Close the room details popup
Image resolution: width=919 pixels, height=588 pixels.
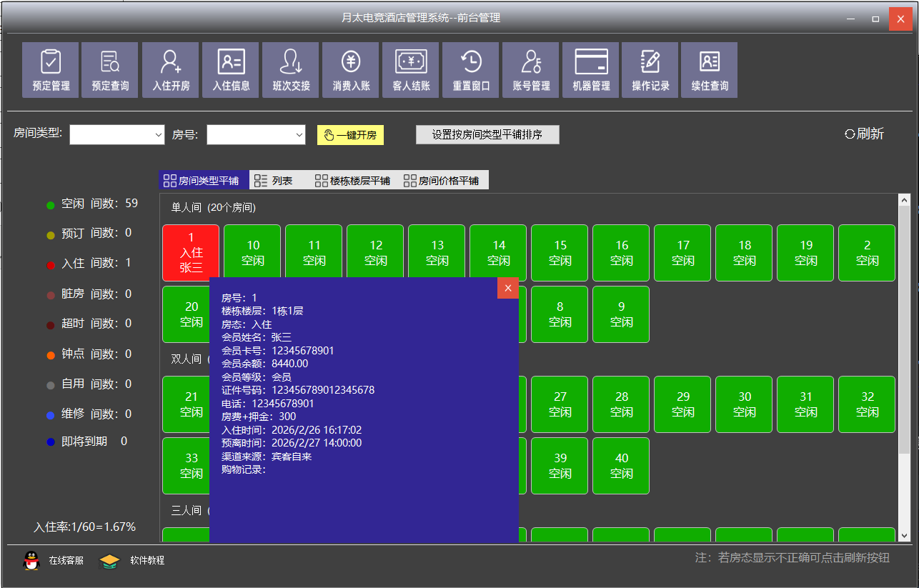point(507,288)
